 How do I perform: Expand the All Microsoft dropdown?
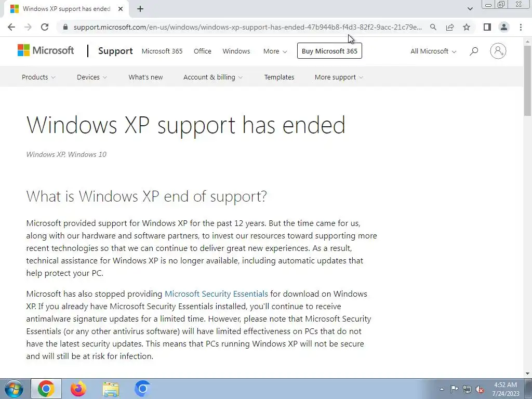click(x=433, y=51)
